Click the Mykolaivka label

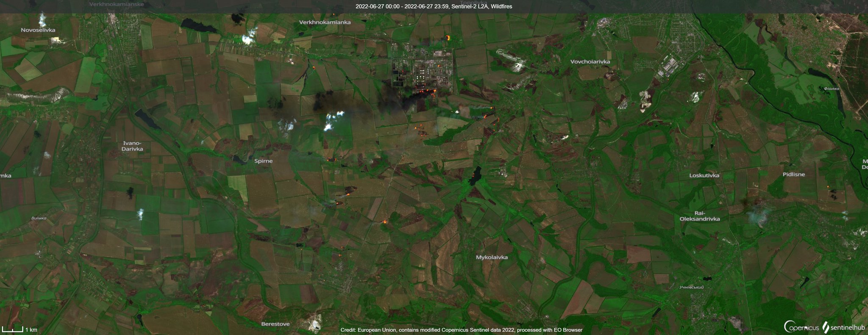(x=492, y=257)
